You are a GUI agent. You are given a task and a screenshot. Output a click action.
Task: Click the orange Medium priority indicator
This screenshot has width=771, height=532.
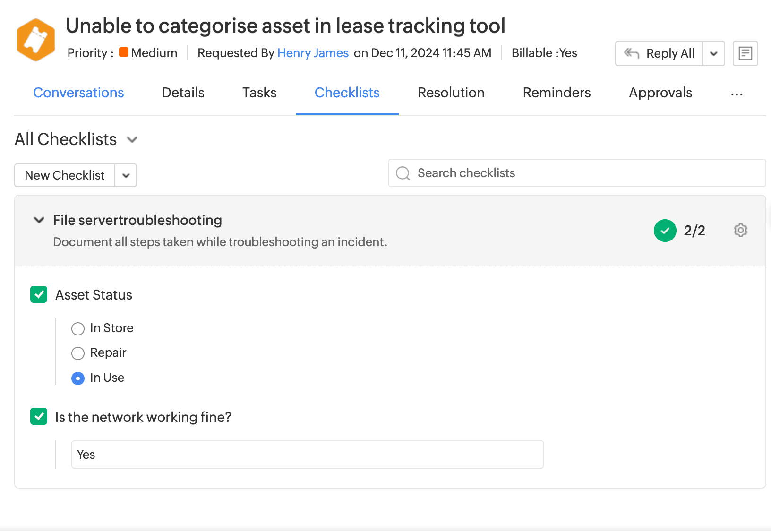124,52
